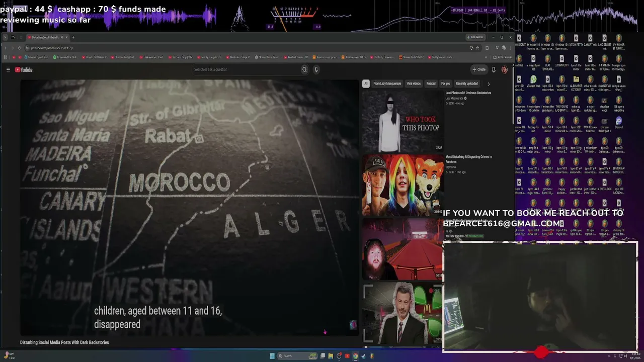Open a new browser tab
The height and width of the screenshot is (362, 644).
pyautogui.click(x=73, y=37)
